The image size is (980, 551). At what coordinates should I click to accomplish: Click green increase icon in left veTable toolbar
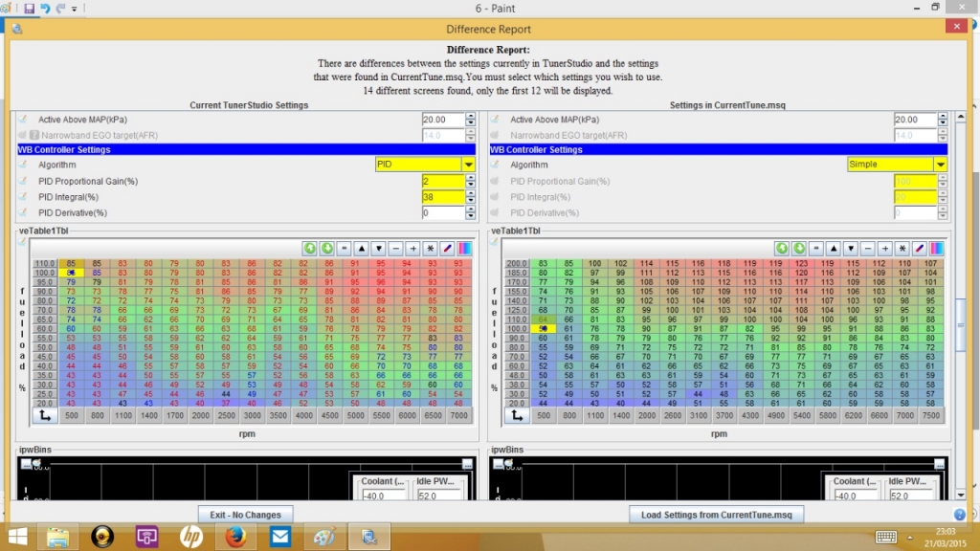pyautogui.click(x=309, y=249)
